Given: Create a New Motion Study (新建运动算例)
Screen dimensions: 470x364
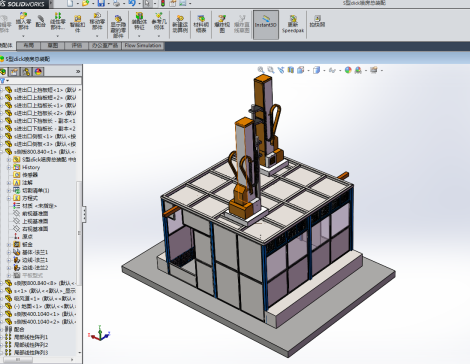Looking at the screenshot, I should pyautogui.click(x=180, y=24).
